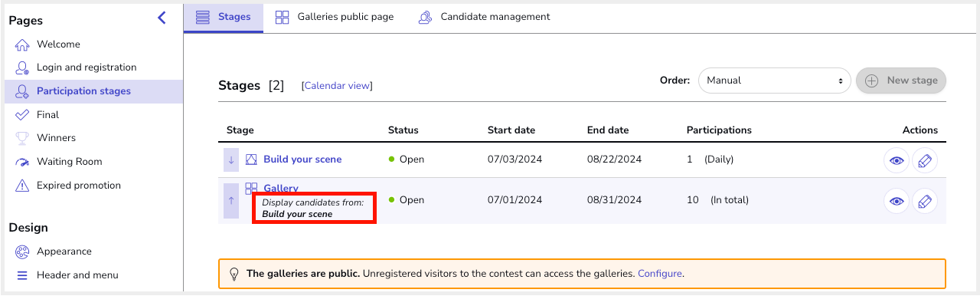
Task: Click the Start date column header
Action: coord(511,130)
